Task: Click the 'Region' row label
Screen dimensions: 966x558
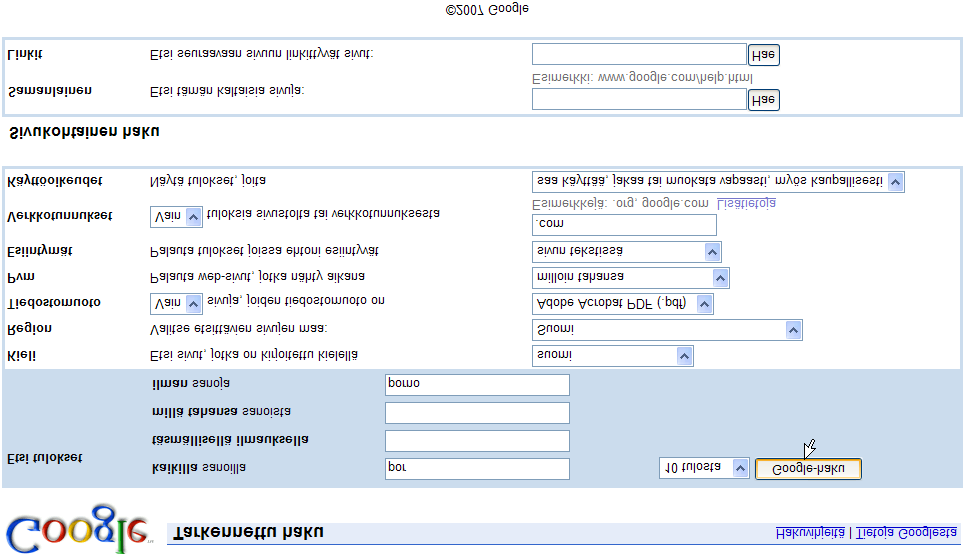Action: coord(30,329)
